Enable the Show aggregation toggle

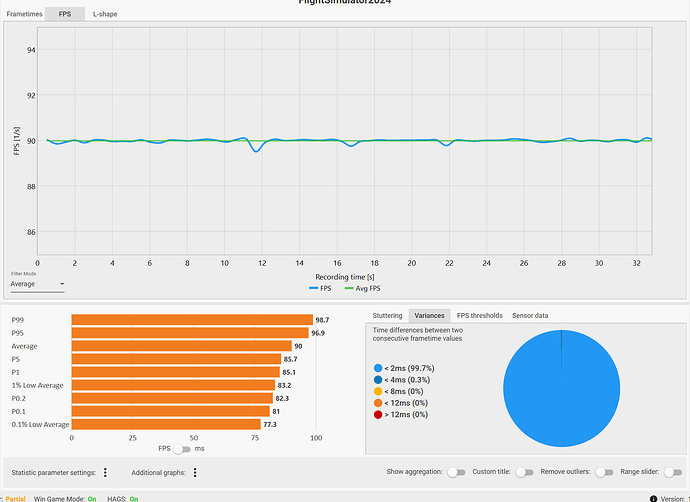tap(456, 472)
